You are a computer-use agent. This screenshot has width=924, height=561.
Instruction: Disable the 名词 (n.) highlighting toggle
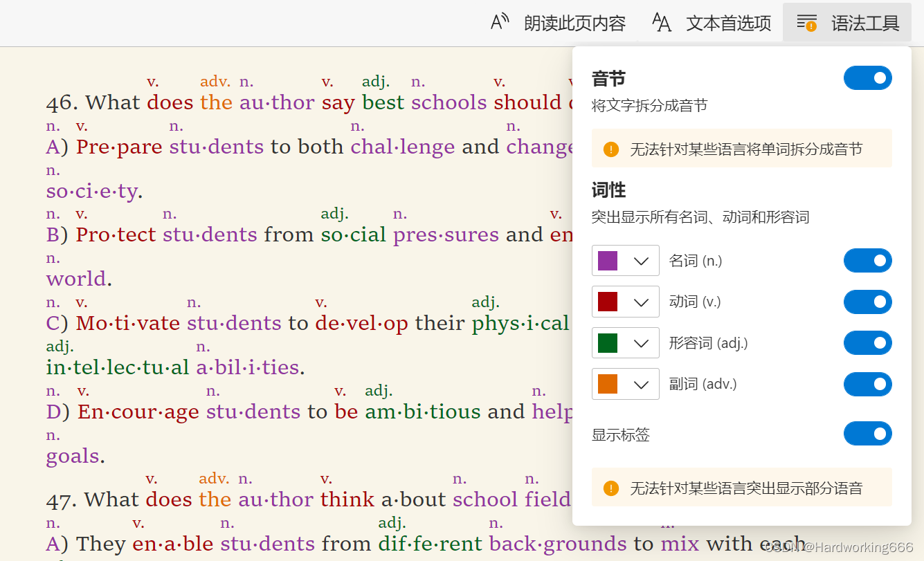click(x=867, y=261)
